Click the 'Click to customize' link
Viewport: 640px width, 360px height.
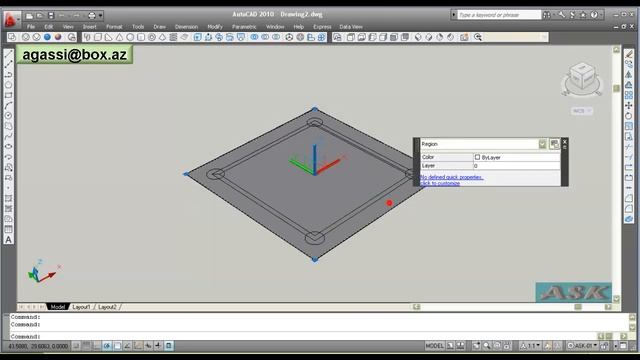click(x=440, y=183)
